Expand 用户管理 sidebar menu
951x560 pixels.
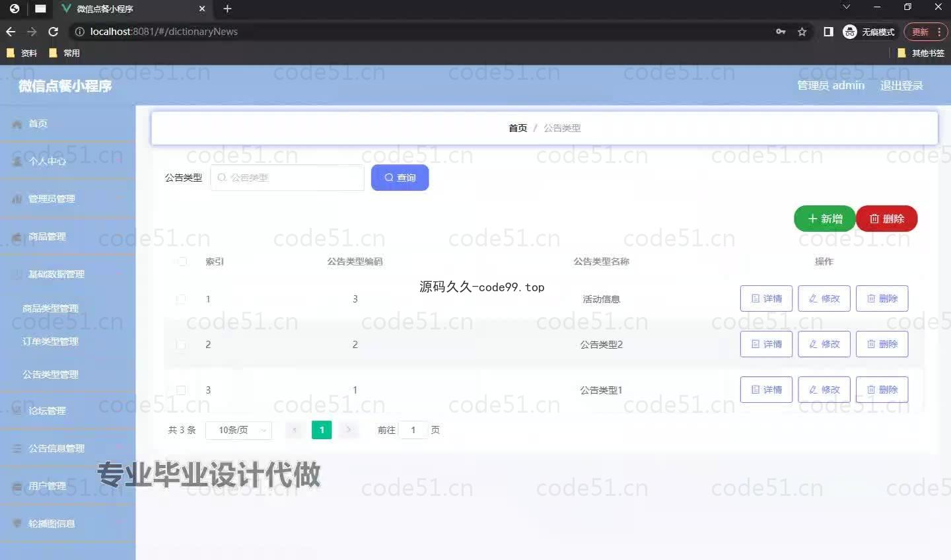[67, 486]
